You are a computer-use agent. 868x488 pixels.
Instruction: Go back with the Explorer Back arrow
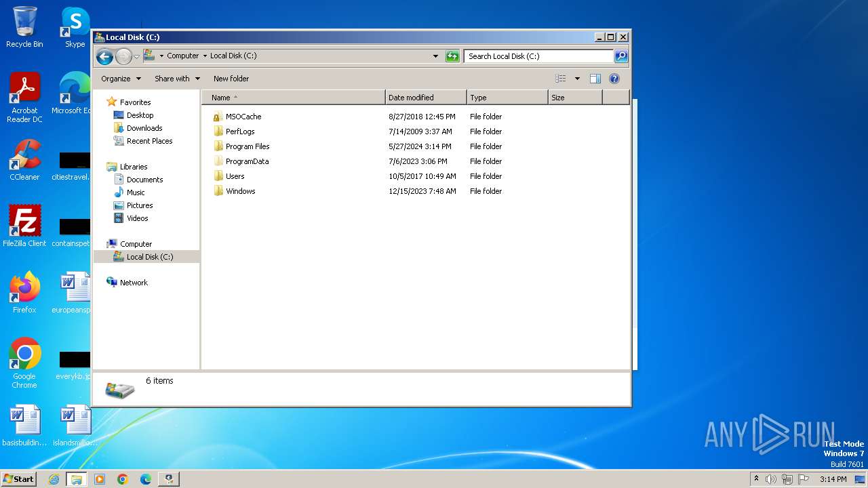pos(104,56)
